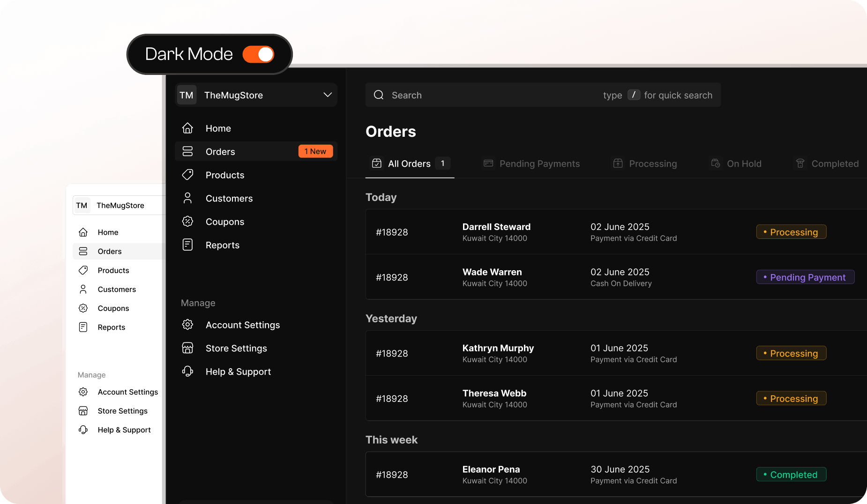Click the Pending Payments tab icon
This screenshot has width=867, height=504.
coord(488,163)
